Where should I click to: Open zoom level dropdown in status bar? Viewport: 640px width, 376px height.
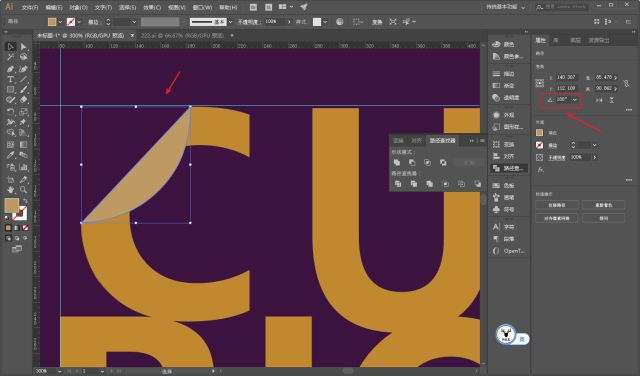60,372
